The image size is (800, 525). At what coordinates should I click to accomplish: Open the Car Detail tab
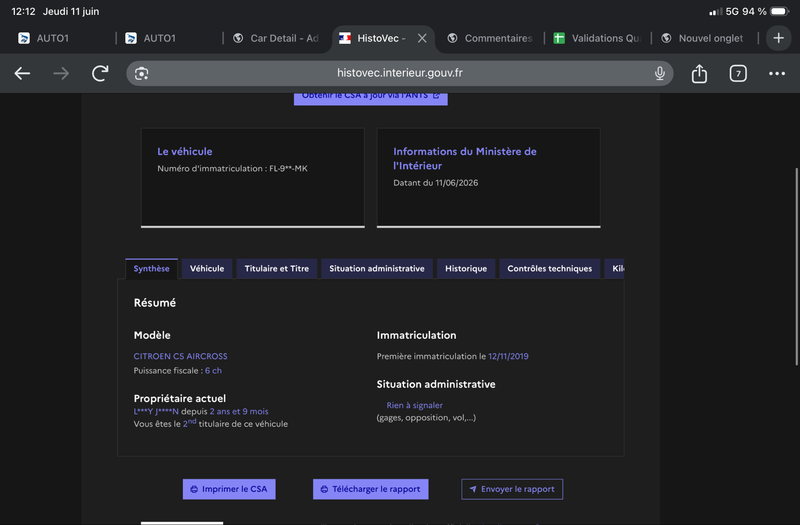point(276,38)
